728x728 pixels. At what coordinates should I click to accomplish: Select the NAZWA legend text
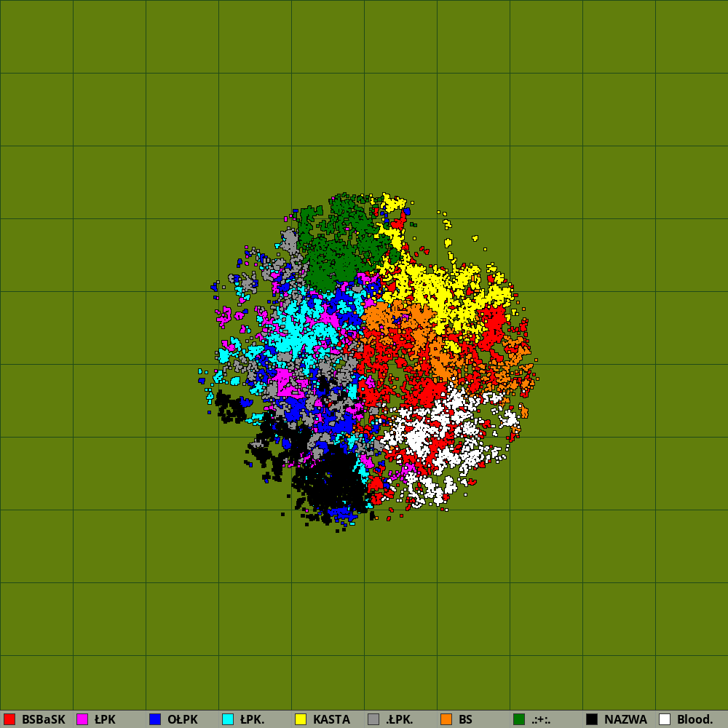[x=625, y=719]
